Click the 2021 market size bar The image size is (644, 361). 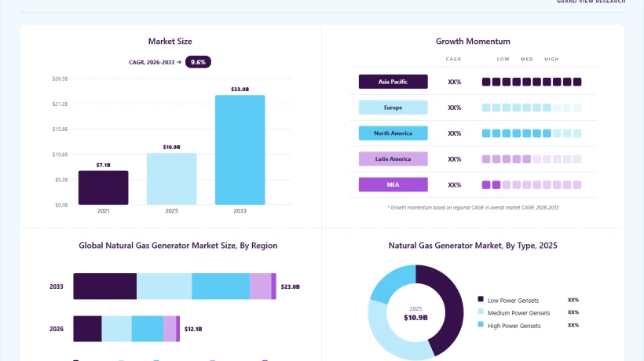104,188
